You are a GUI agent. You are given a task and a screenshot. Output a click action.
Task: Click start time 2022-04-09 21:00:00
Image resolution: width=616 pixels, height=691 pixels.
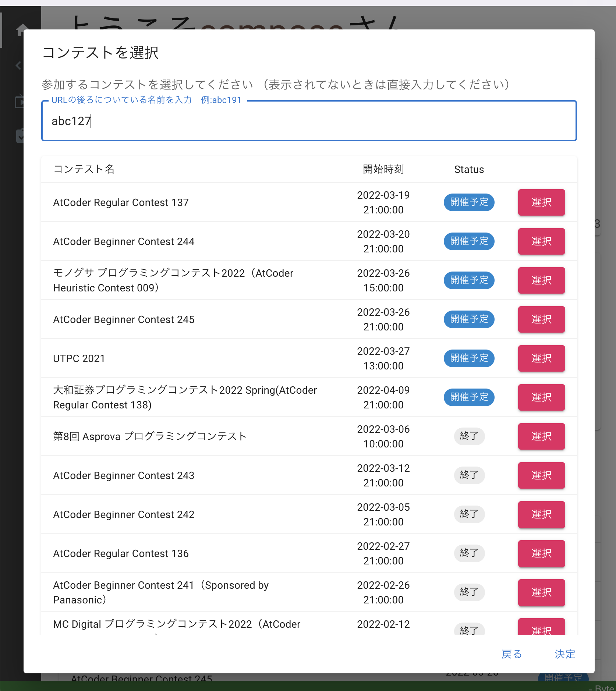(383, 397)
